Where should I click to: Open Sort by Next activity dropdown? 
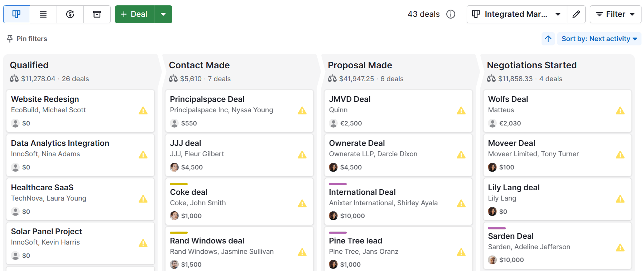click(x=599, y=39)
